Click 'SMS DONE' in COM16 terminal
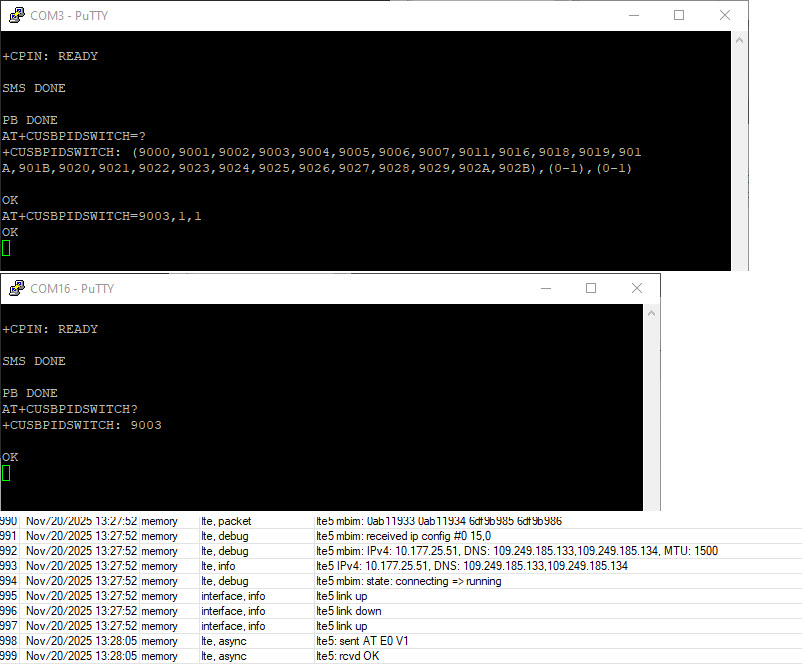This screenshot has height=671, width=802. [x=34, y=361]
